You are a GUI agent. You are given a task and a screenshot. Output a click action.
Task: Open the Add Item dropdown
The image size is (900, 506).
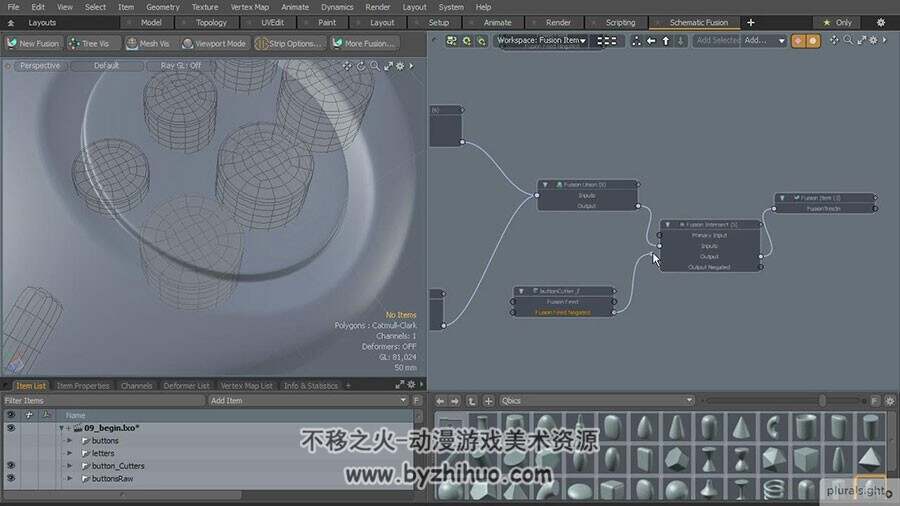308,400
